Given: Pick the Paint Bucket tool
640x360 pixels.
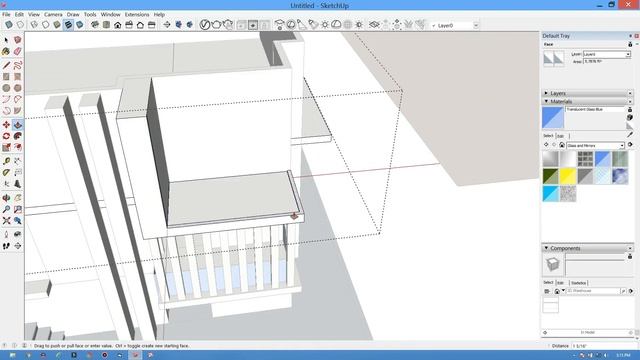Looking at the screenshot, I should coord(6,51).
